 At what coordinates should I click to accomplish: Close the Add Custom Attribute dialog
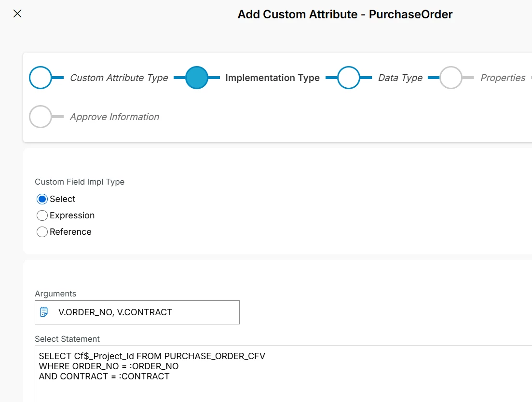(x=17, y=13)
